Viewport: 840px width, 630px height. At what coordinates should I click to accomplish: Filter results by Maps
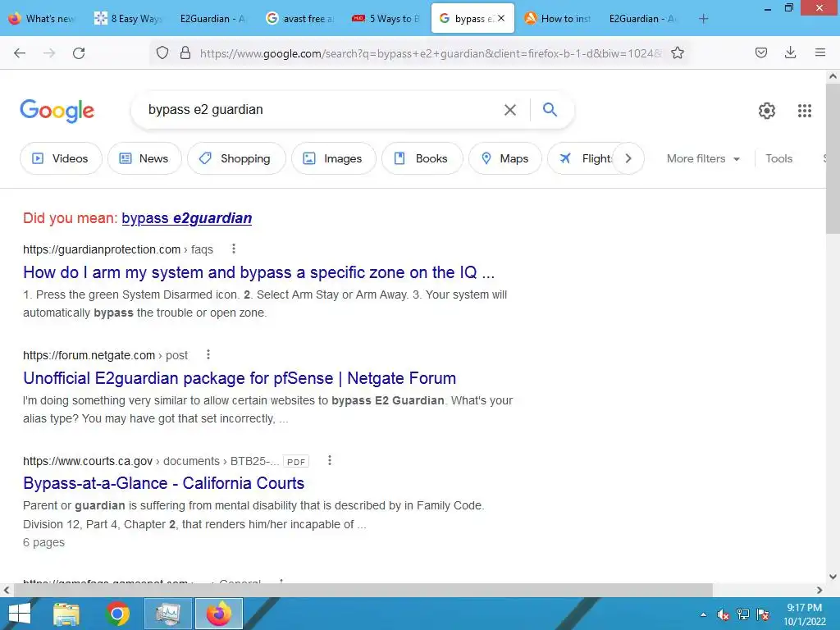[505, 158]
